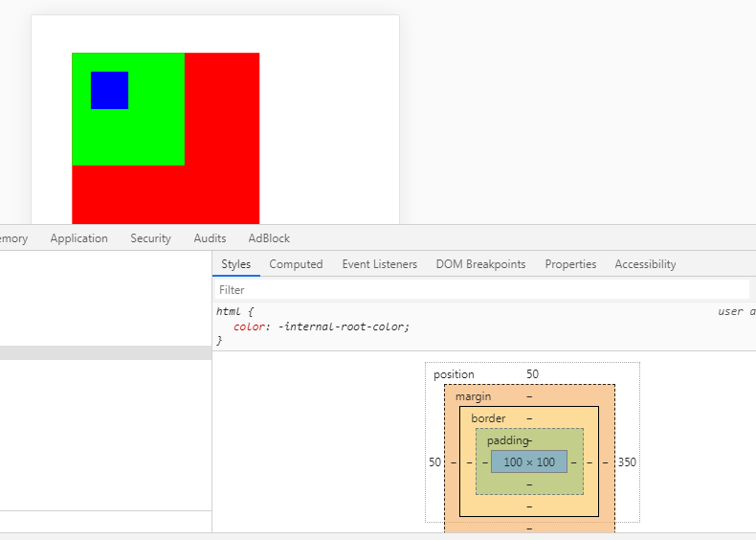Screen dimensions: 756x540
Task: Click the position right value 350
Action: click(627, 462)
